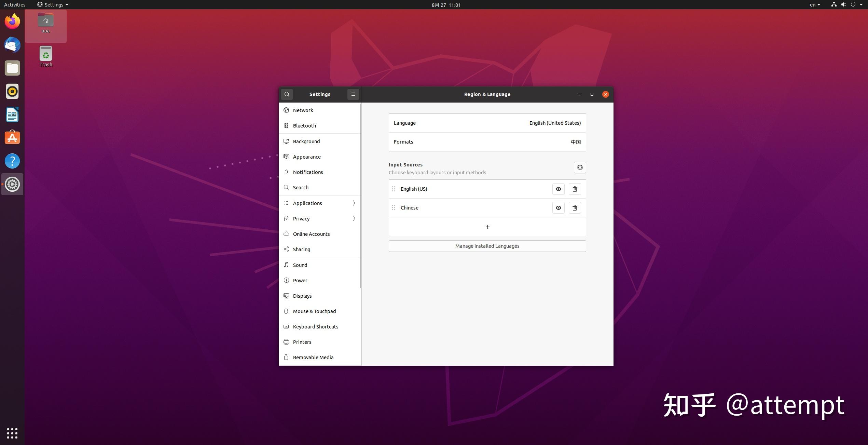Delete the Chinese input source
Screen dimensions: 868x445
(x=575, y=208)
